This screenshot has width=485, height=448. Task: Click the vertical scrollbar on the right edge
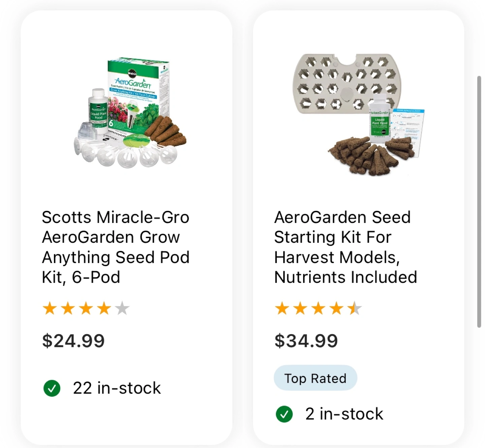point(479,201)
